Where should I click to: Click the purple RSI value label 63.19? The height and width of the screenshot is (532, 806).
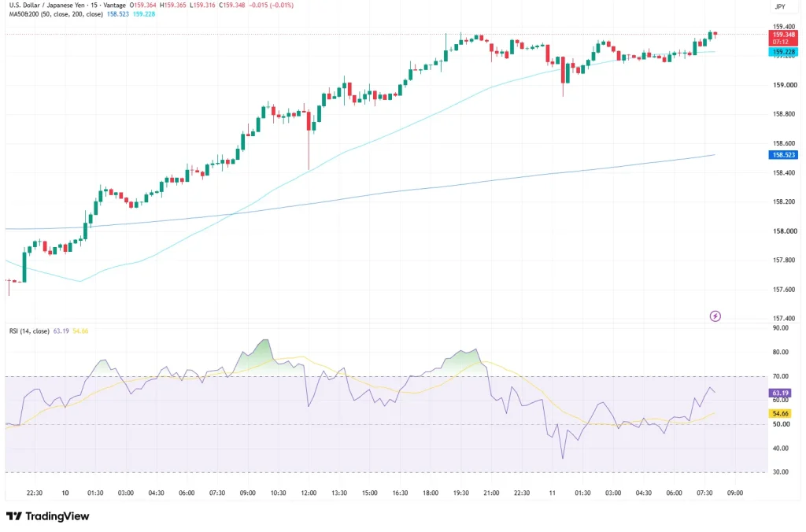[x=780, y=393]
